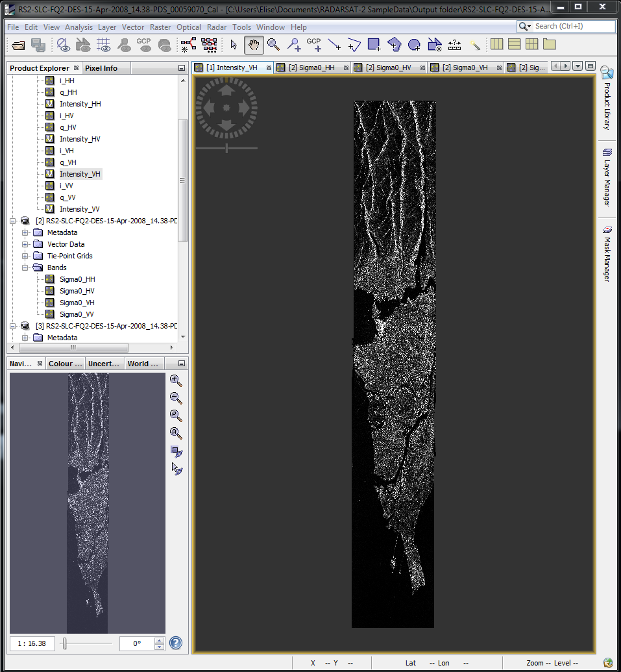Toggle World Map overlay

(83, 45)
